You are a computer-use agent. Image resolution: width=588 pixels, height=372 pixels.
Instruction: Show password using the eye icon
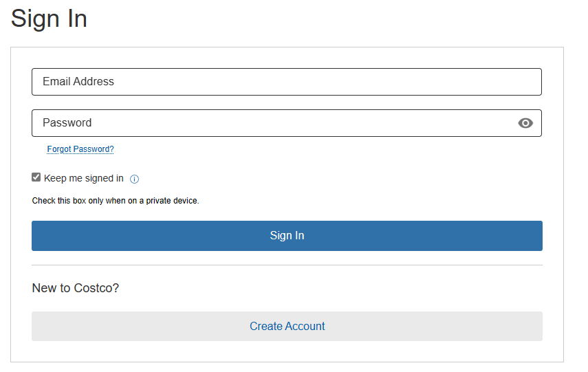(x=525, y=123)
